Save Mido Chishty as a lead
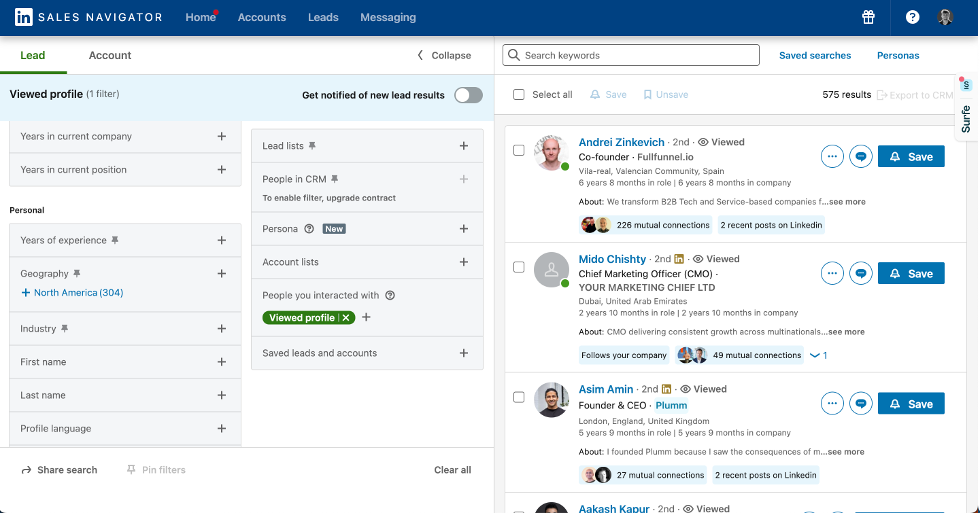The width and height of the screenshot is (980, 513). coord(911,274)
